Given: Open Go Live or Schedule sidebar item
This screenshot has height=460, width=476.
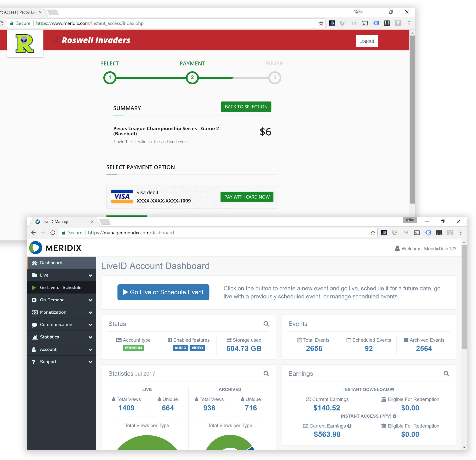Looking at the screenshot, I should 61,287.
